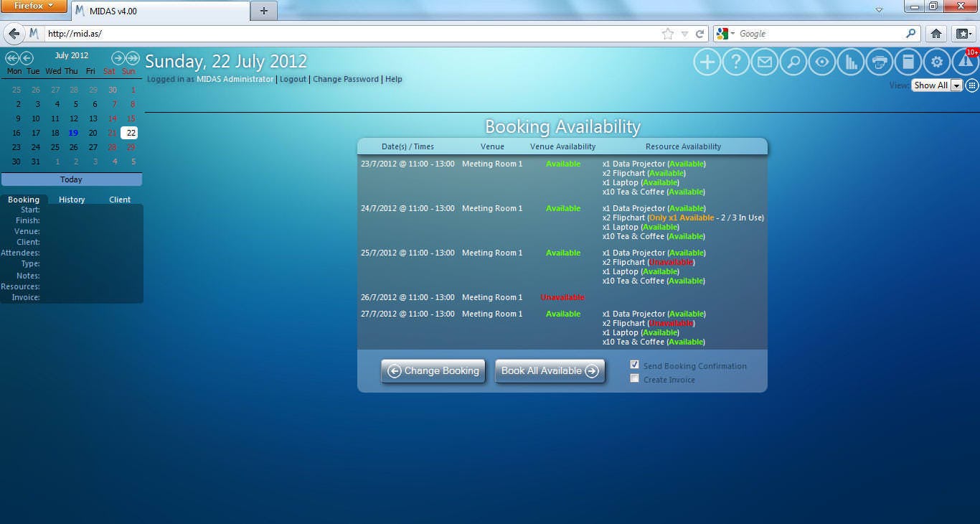
Task: Enable the Create Invoice checkbox
Action: point(634,378)
